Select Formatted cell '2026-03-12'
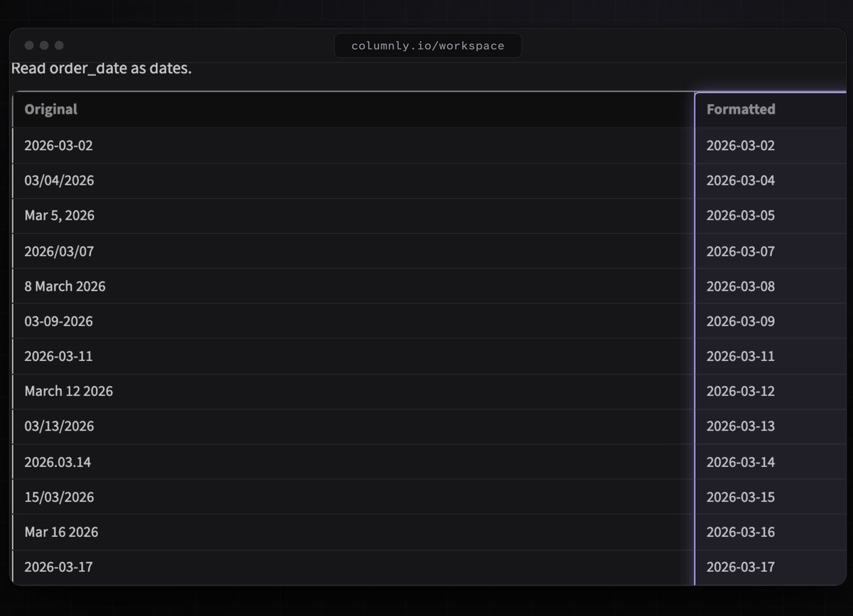853x616 pixels. pos(771,391)
